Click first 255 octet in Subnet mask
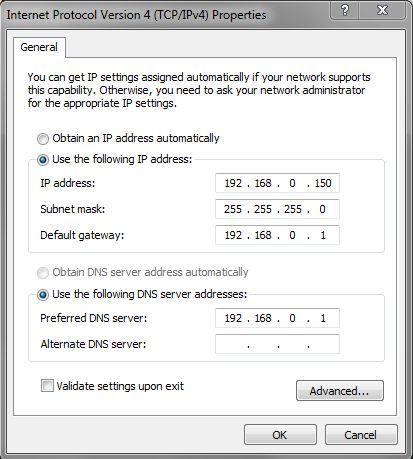Viewport: 413px width, 459px height. tap(233, 209)
